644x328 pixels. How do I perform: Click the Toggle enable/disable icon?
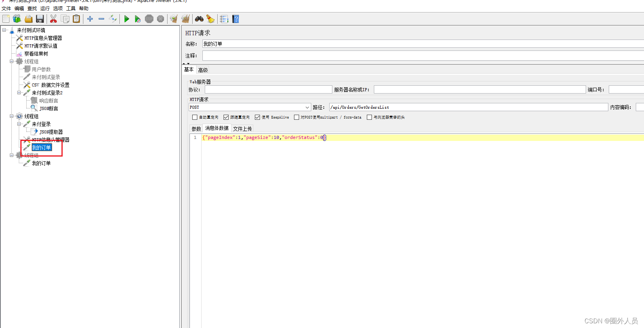tap(113, 19)
